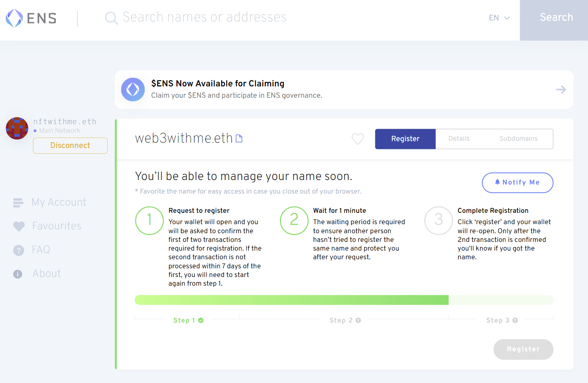Click the arrow on the $ENS claiming banner

(x=561, y=89)
